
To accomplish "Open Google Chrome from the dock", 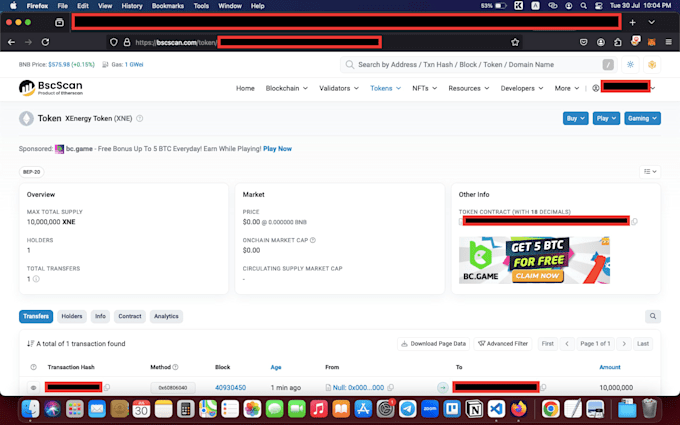I will 550,409.
